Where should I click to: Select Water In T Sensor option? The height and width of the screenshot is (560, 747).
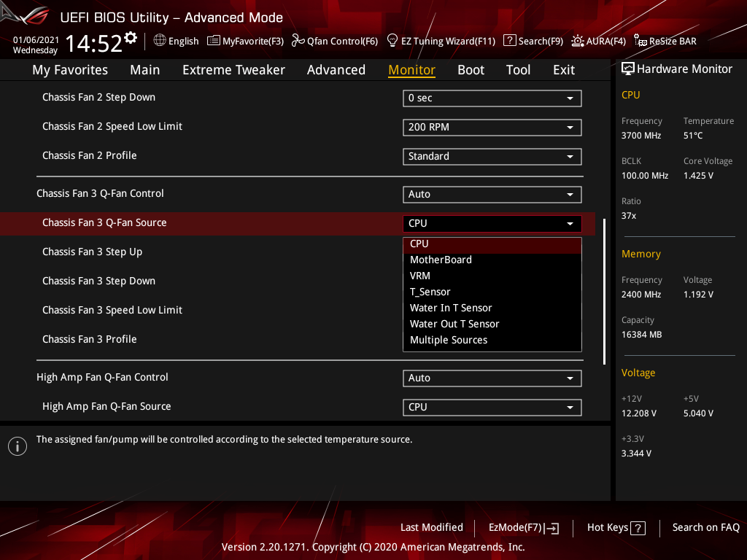(492, 308)
